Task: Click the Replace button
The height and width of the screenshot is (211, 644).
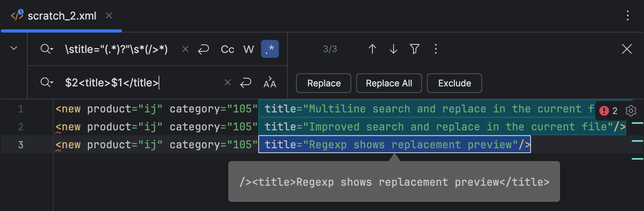Action: [x=324, y=83]
